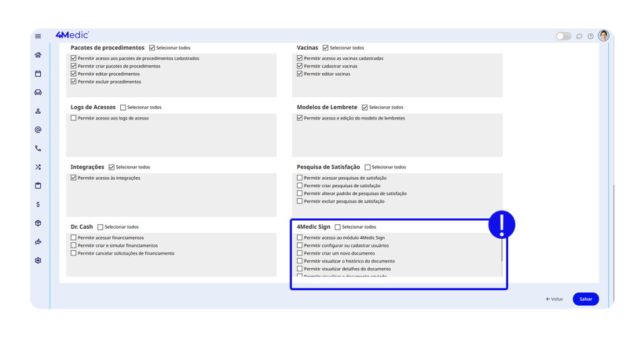Open the help question mark icon
Image resolution: width=644 pixels, height=338 pixels.
(590, 36)
